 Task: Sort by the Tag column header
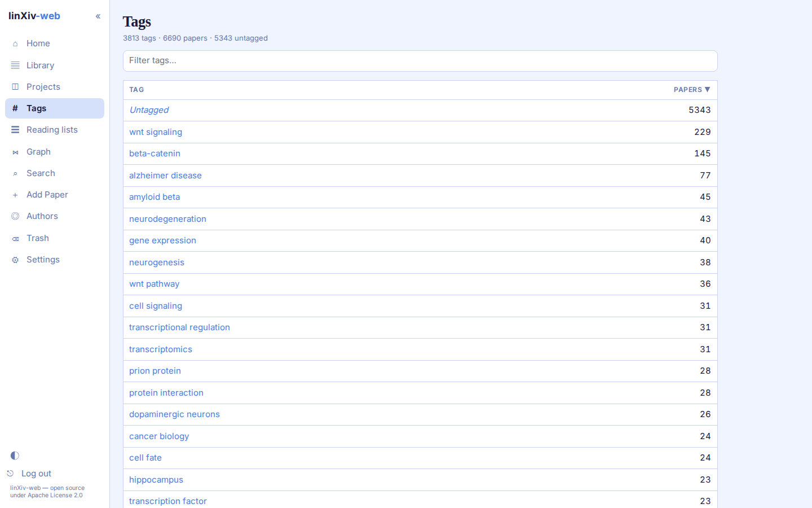click(136, 90)
